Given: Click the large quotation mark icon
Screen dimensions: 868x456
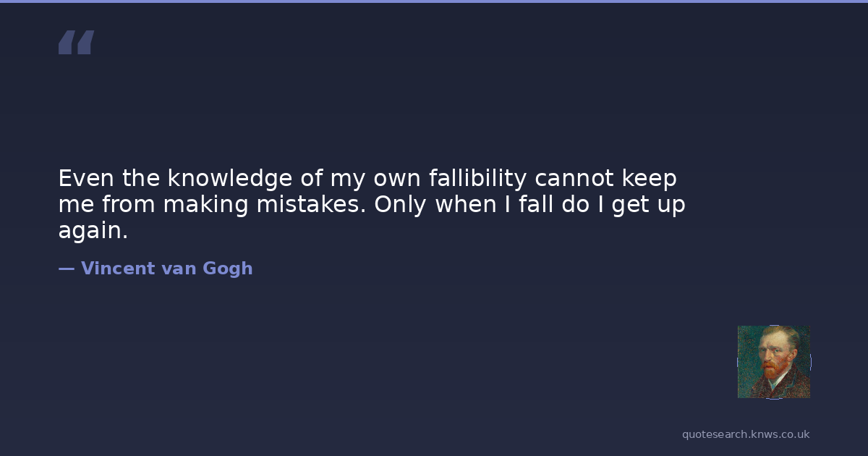Looking at the screenshot, I should point(76,43).
